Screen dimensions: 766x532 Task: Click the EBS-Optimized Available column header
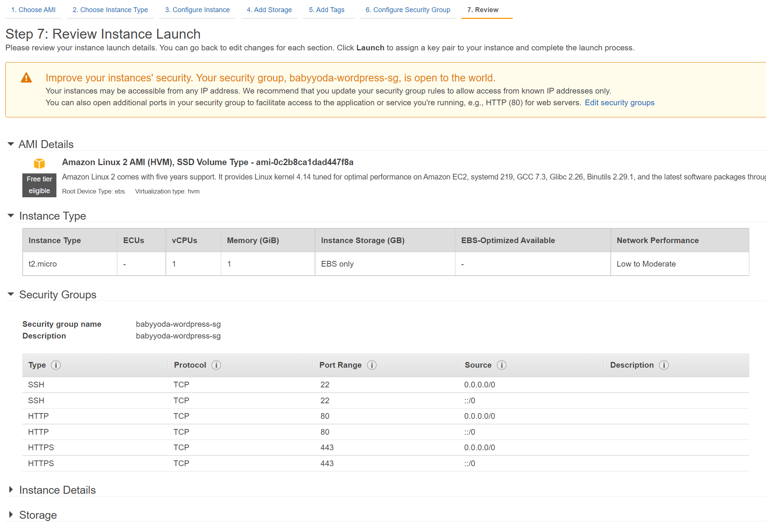pos(533,240)
